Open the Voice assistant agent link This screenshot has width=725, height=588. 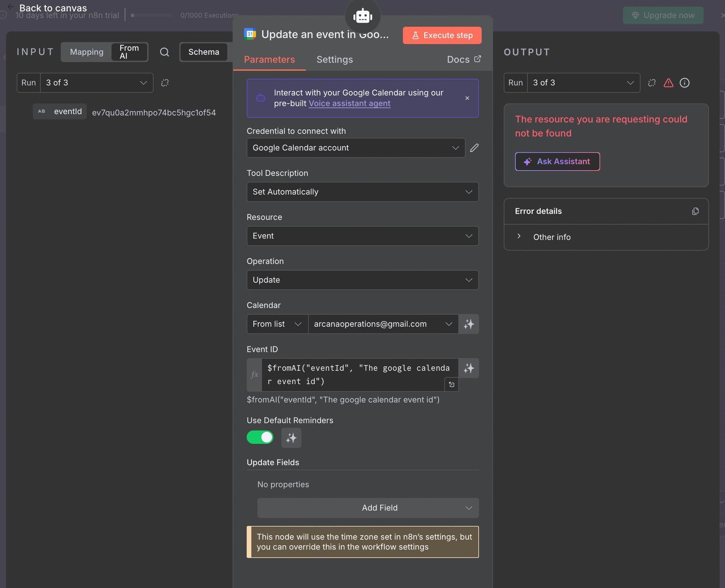pos(349,103)
